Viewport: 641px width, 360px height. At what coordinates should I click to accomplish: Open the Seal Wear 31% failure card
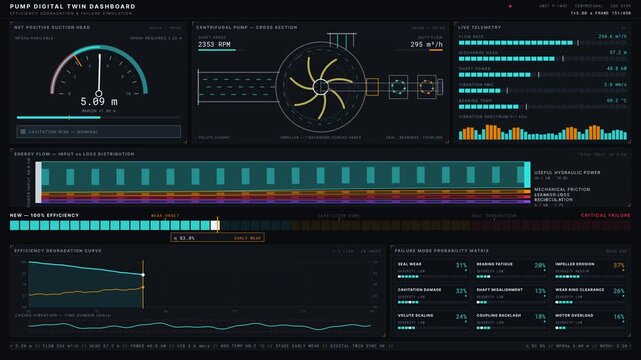coord(432,271)
